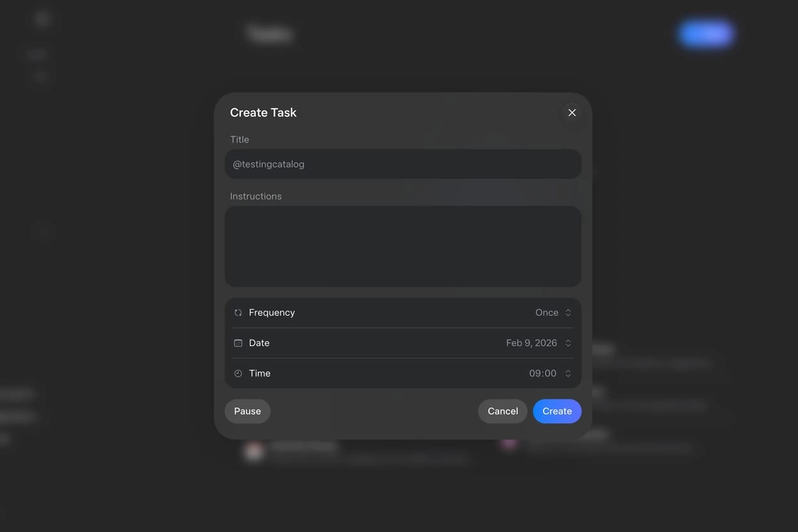Click the calendar icon beside Date
Screen dimensions: 798x532
pyautogui.click(x=238, y=343)
